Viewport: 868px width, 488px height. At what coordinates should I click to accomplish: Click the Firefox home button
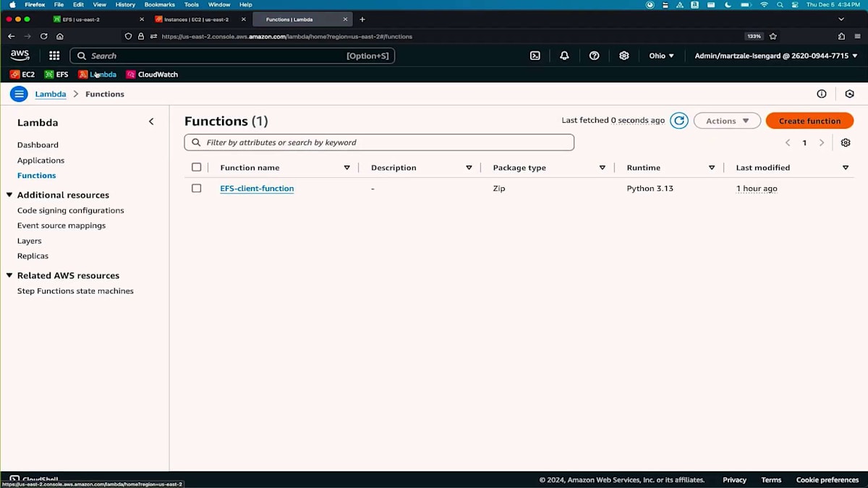(60, 36)
